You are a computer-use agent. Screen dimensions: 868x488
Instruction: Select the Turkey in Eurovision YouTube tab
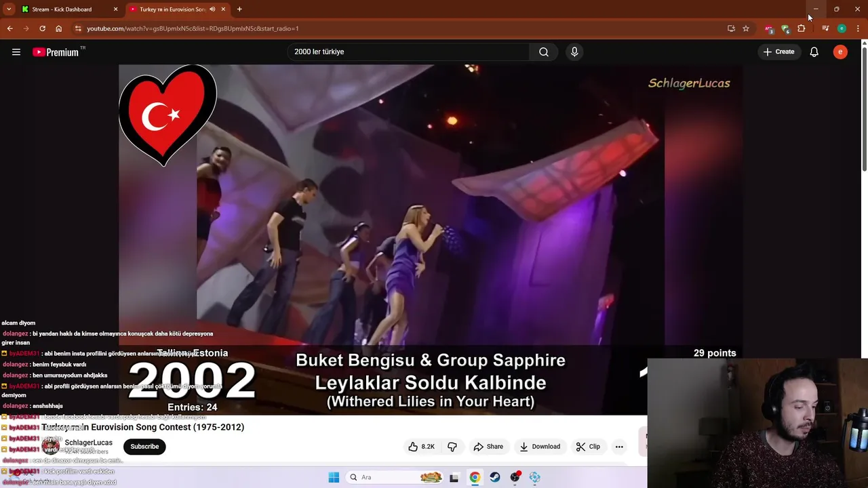[x=173, y=9]
